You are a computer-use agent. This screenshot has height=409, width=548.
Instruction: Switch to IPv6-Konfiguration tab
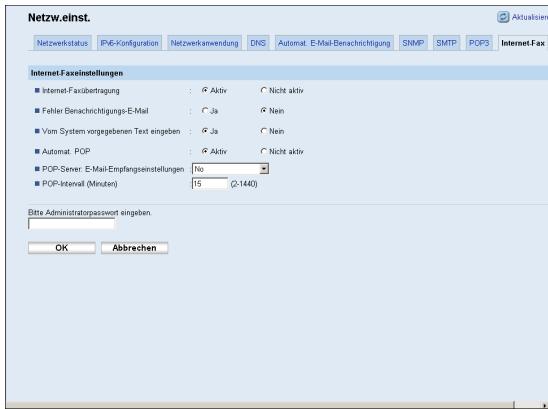tap(129, 43)
